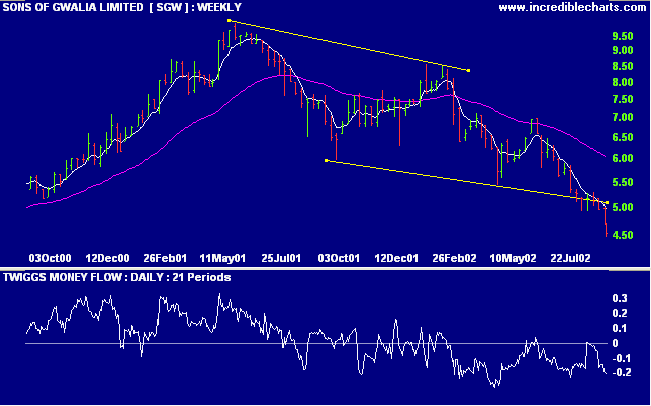Click the 26Feb01 date label

pyautogui.click(x=165, y=258)
